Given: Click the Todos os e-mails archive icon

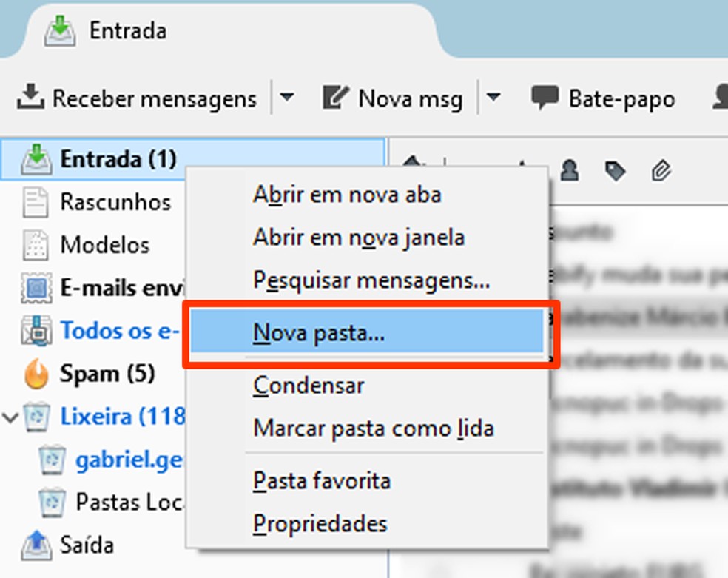Looking at the screenshot, I should click(x=36, y=331).
